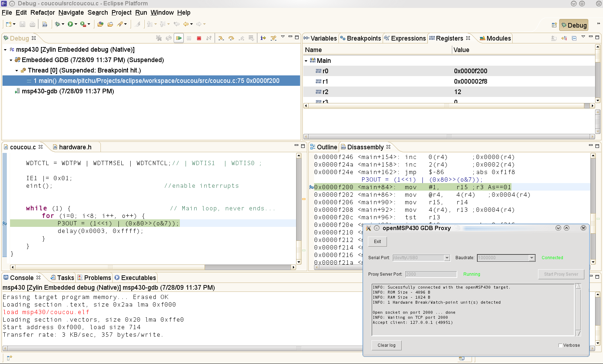The width and height of the screenshot is (603, 364).
Task: Click the Step Over debug icon
Action: [x=231, y=38]
